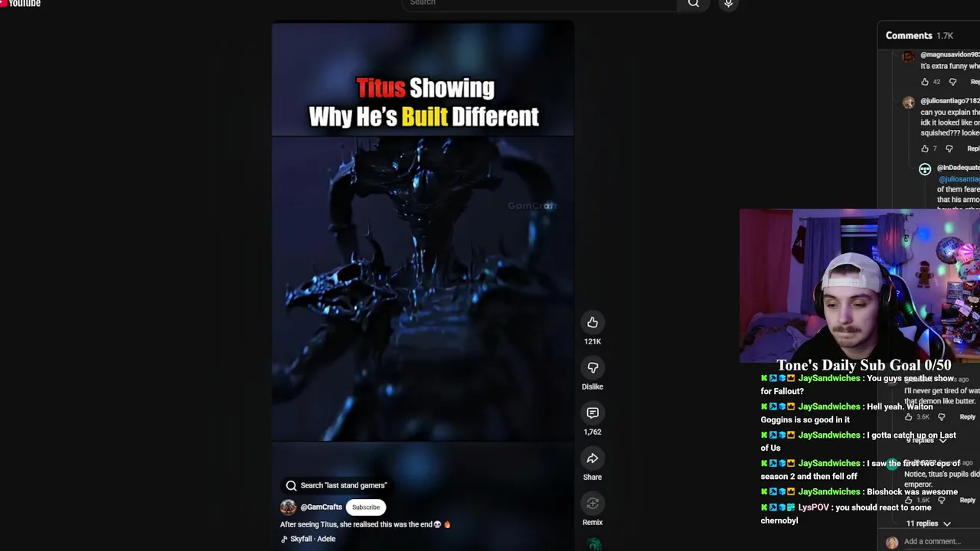Open the Skyfall · Adele sound link
Image resolution: width=980 pixels, height=551 pixels.
[312, 539]
